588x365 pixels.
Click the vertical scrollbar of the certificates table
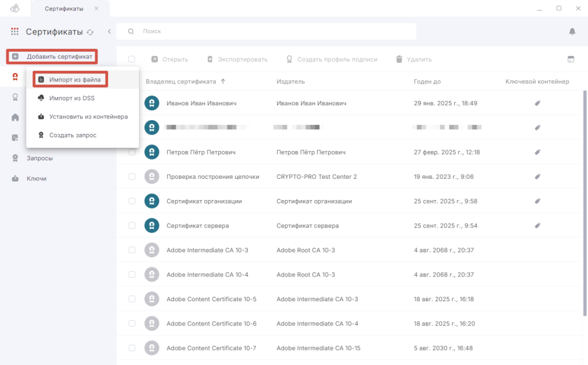click(585, 203)
